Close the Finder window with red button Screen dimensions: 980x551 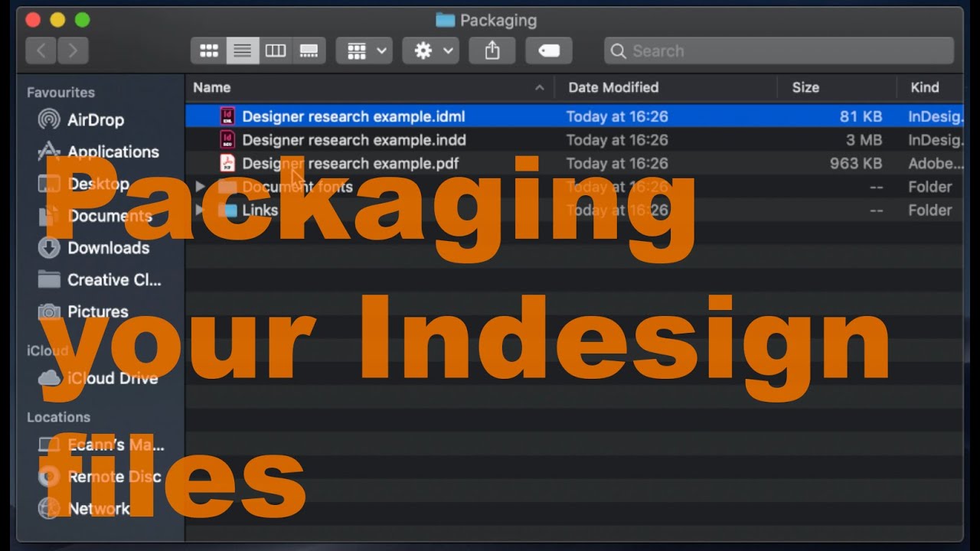point(31,20)
